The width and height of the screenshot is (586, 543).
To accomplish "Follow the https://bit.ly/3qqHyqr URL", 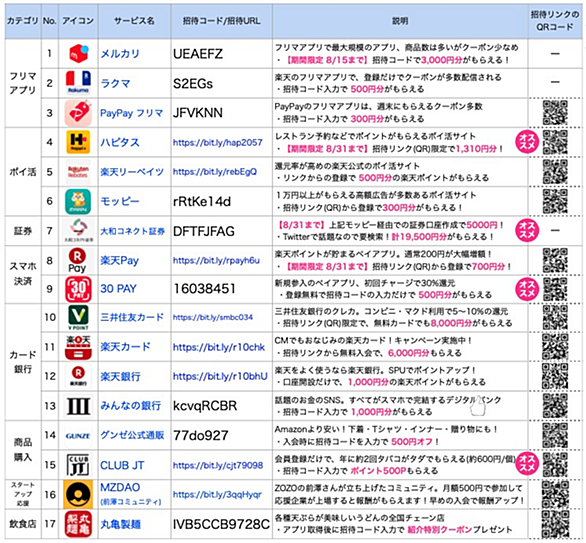I will point(217,494).
